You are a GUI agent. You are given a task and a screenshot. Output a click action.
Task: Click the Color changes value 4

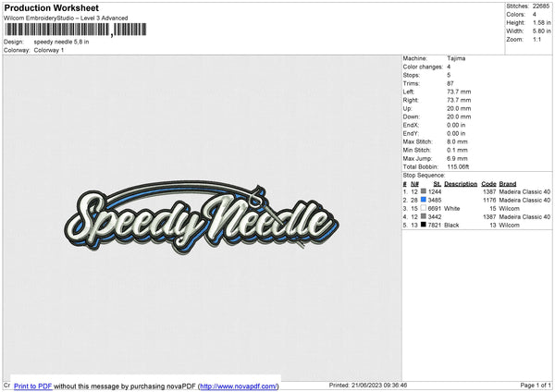[x=449, y=67]
